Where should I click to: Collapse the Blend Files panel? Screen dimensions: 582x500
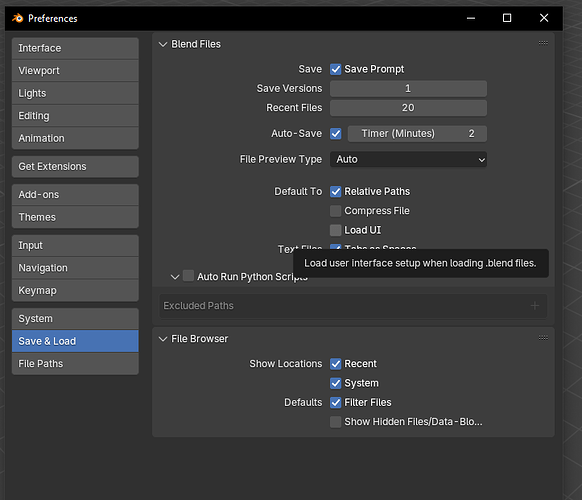[163, 44]
